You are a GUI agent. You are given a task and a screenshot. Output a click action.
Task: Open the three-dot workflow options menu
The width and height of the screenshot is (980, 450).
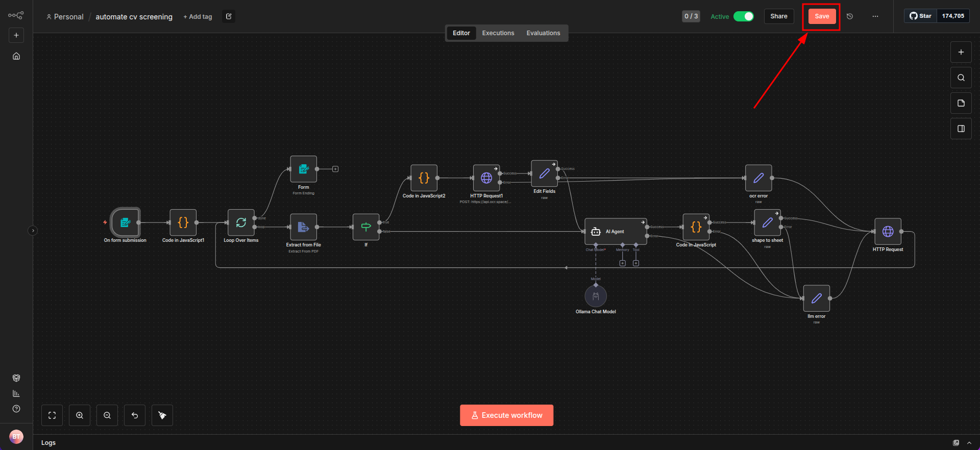(x=875, y=16)
